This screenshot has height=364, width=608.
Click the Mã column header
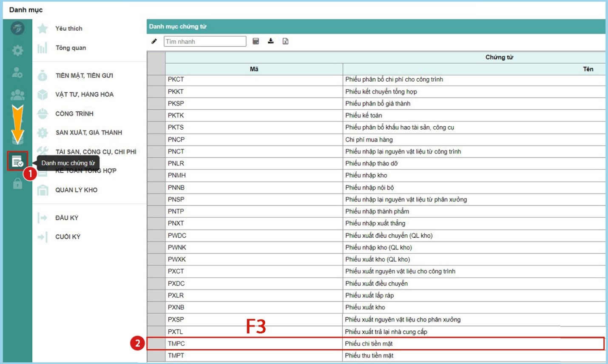[254, 69]
